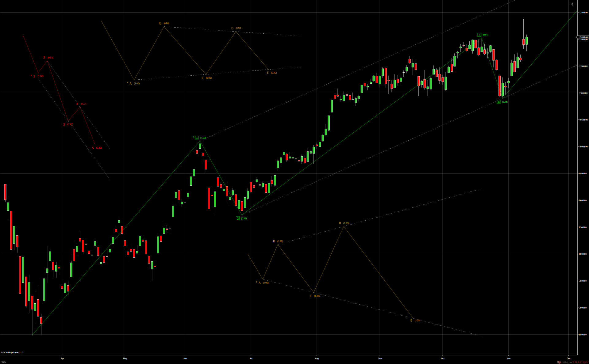Click red wave label 2 (0.32)
The height and width of the screenshot is (364, 589).
coord(48,58)
